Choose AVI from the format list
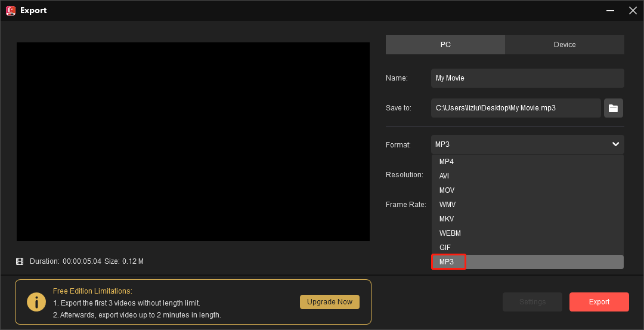 tap(527, 176)
